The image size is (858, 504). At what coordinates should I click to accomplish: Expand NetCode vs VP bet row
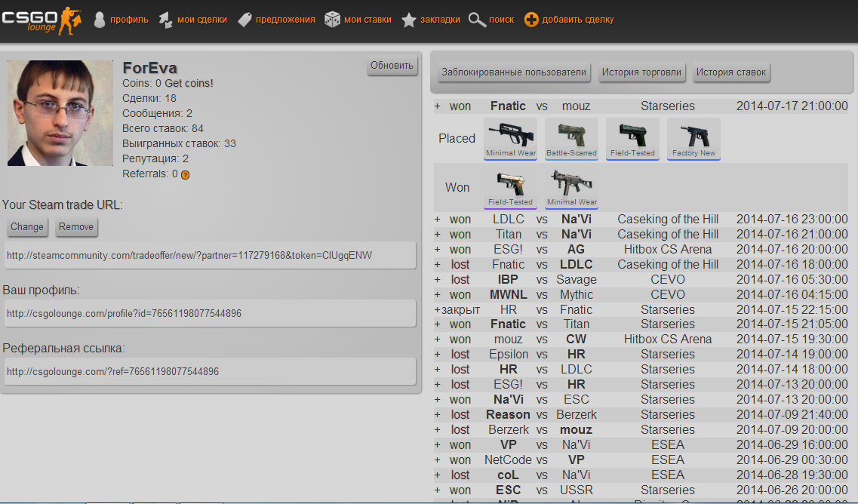437,460
